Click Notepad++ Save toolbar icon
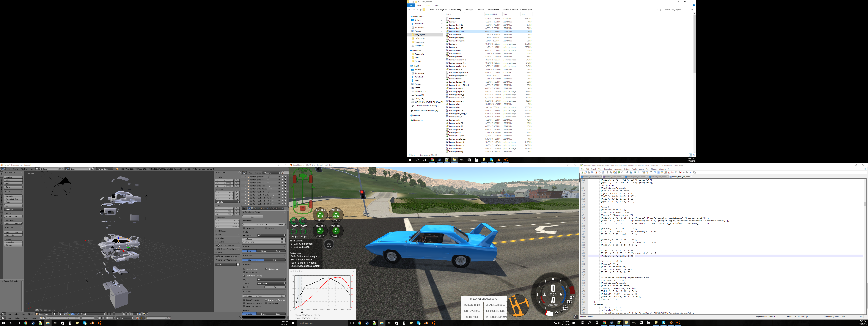Viewport: 868px width, 326px height. (x=589, y=172)
